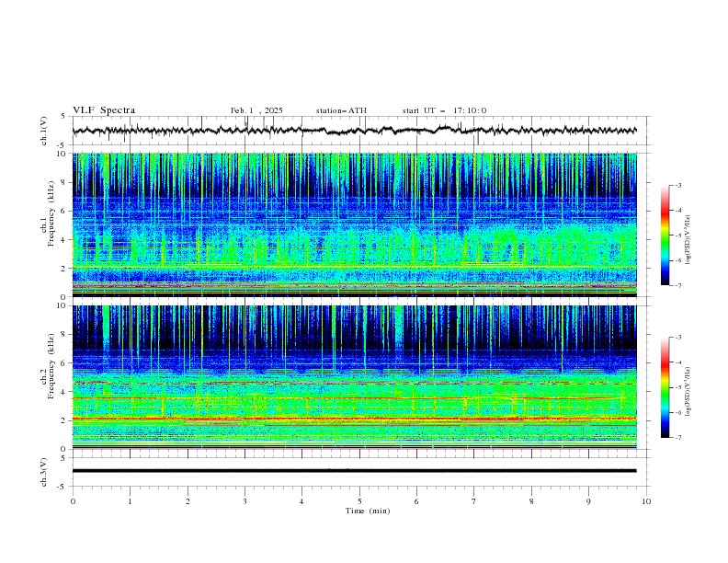
Task: Click the ch.2 spectrogram panel
Action: click(355, 377)
